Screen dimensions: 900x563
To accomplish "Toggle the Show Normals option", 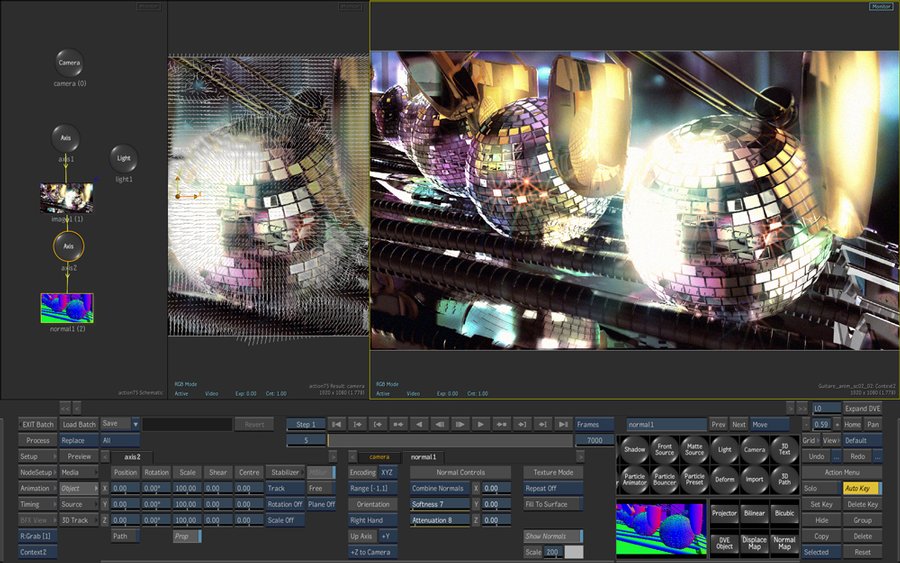I will tap(553, 536).
